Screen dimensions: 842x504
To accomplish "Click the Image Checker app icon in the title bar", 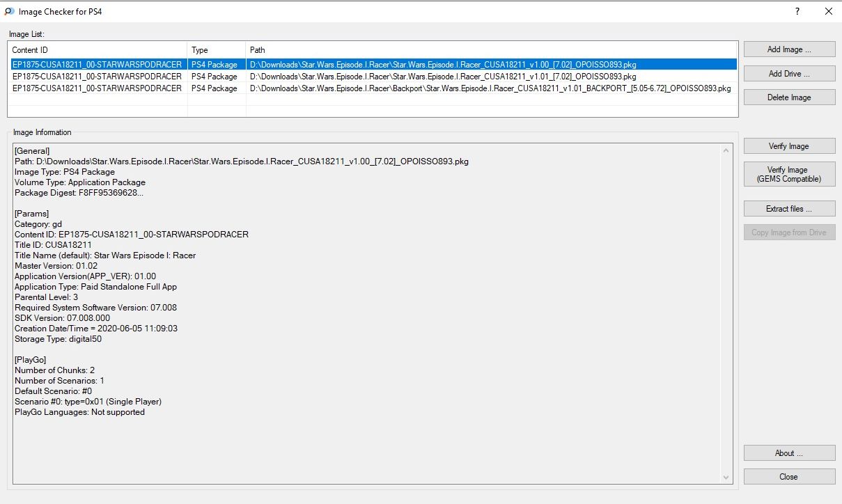I will (9, 12).
